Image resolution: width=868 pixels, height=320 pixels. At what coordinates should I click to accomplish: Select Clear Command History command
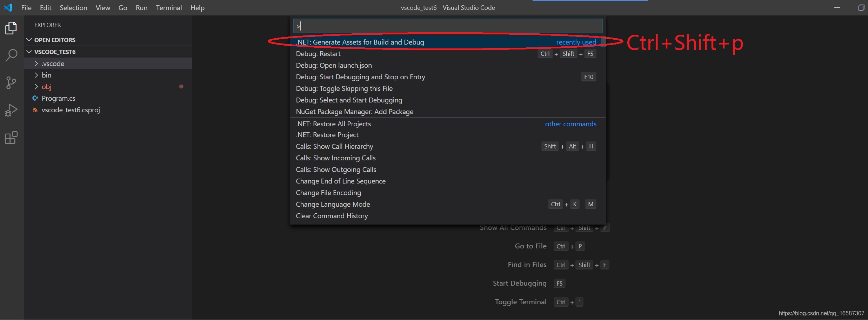[x=448, y=216]
